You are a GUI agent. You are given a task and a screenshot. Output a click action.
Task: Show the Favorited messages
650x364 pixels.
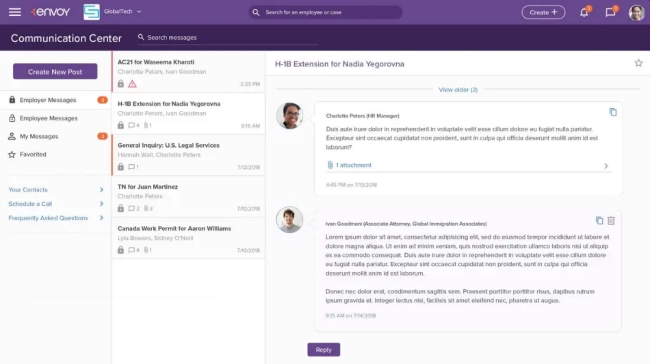click(x=56, y=154)
